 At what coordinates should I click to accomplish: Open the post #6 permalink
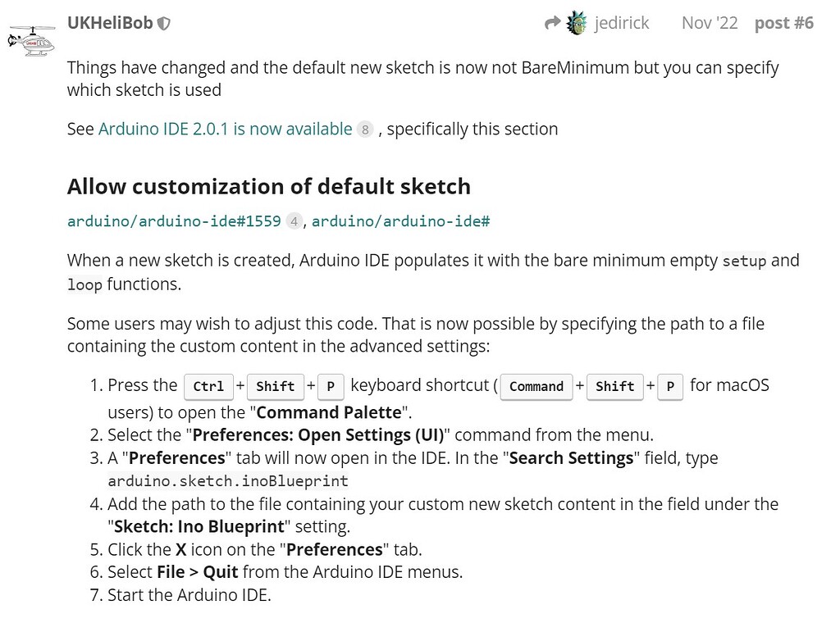click(x=783, y=23)
